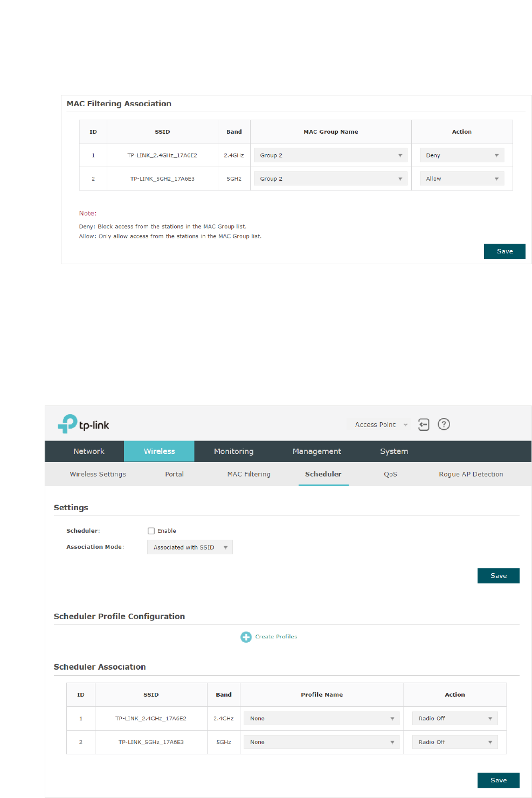Select the Wireless tab
Image resolution: width=532 pixels, height=798 pixels.
point(159,451)
